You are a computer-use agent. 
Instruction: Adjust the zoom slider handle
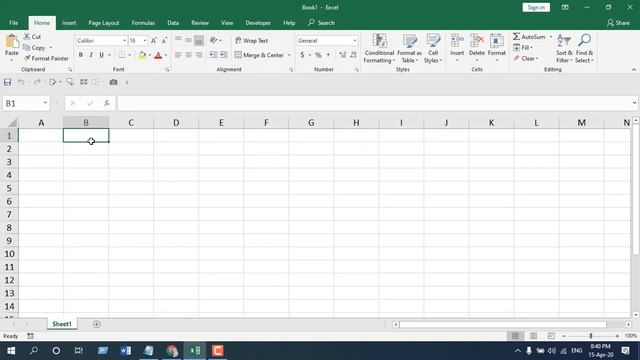591,336
